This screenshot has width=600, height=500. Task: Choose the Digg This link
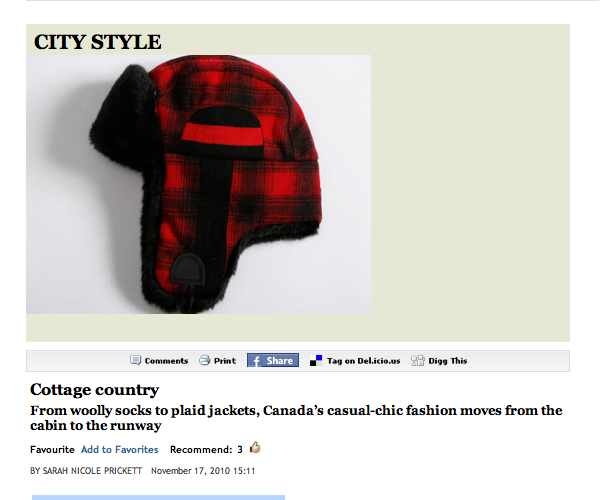pos(448,361)
